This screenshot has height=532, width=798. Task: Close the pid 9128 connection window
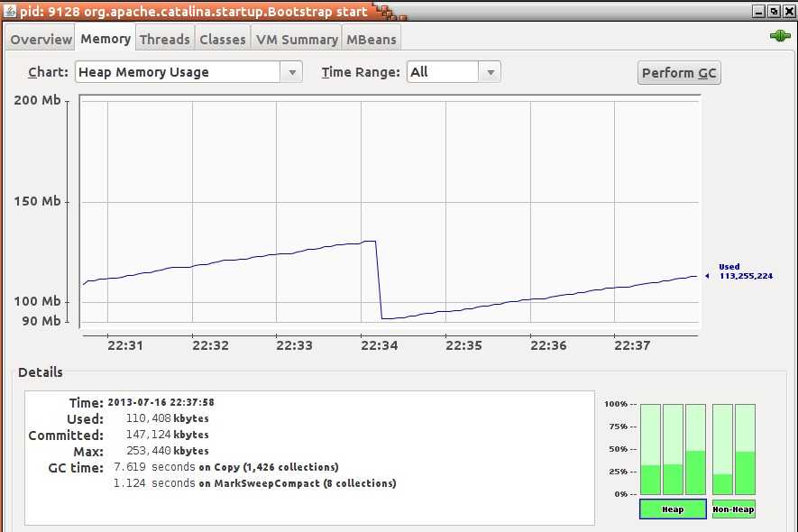(789, 11)
